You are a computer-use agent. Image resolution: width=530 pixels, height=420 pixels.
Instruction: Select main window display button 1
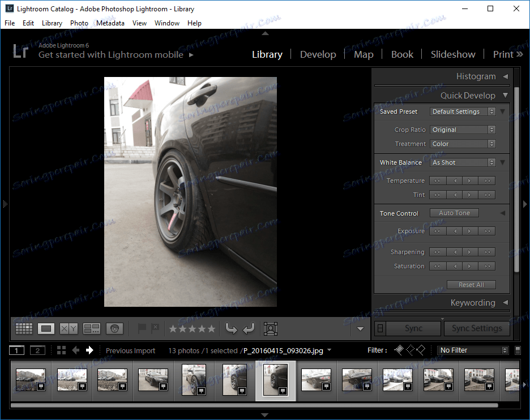click(x=16, y=350)
